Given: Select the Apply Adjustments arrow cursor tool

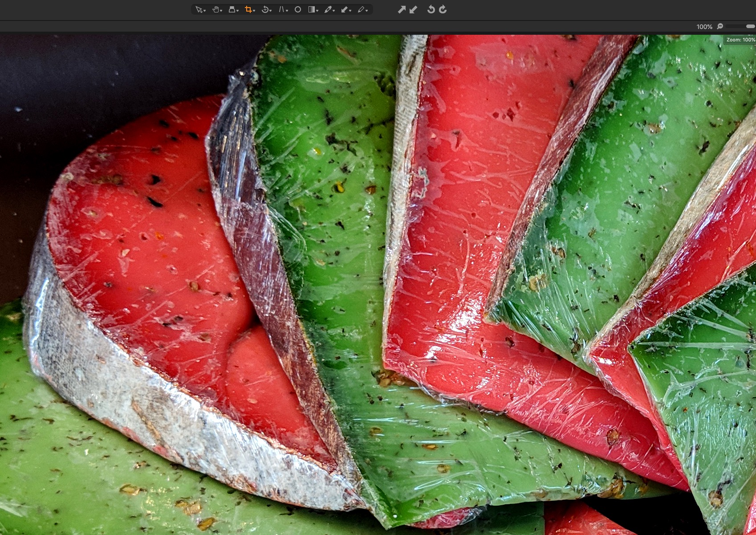Looking at the screenshot, I should point(345,9).
